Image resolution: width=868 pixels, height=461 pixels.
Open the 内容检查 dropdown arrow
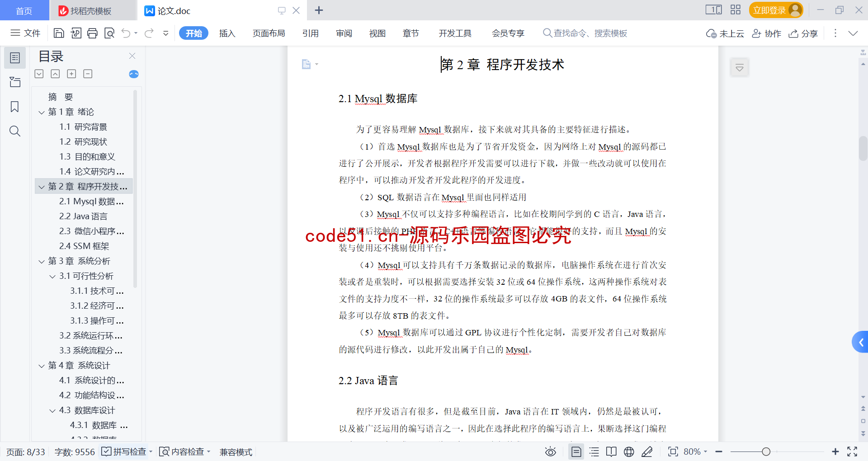(x=209, y=452)
